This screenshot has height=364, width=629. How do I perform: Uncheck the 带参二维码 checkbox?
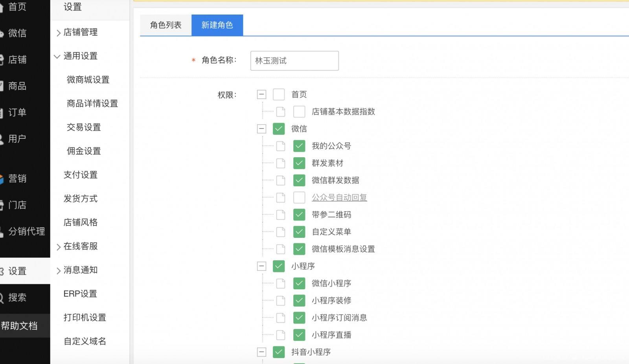point(299,215)
